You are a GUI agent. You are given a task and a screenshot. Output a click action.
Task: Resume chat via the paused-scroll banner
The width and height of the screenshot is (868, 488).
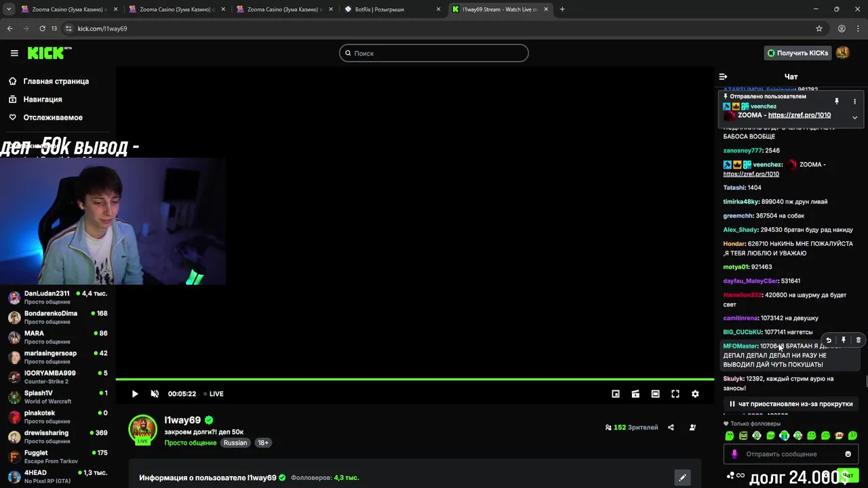[791, 404]
